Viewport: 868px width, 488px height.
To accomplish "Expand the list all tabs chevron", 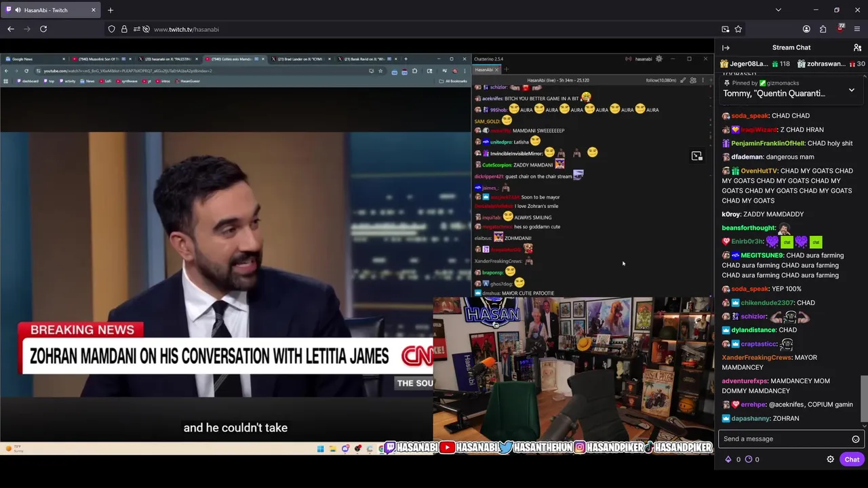I will (778, 10).
